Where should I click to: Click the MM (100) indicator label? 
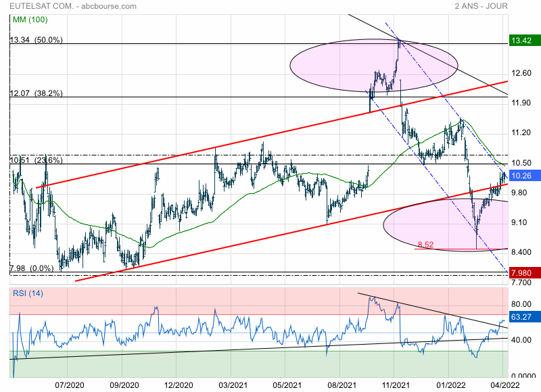[30, 20]
